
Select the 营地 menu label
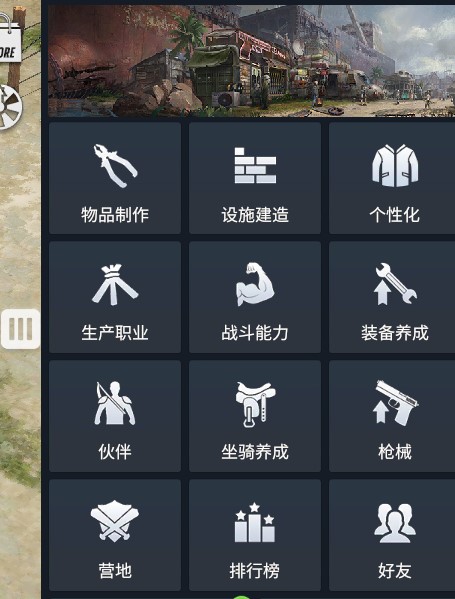click(x=115, y=571)
